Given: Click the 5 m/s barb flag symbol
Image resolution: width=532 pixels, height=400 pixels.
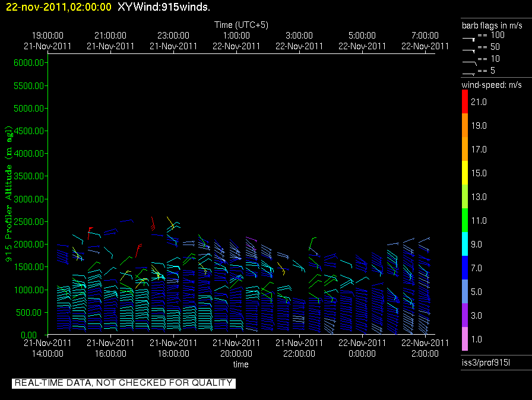Looking at the screenshot, I should [468, 74].
